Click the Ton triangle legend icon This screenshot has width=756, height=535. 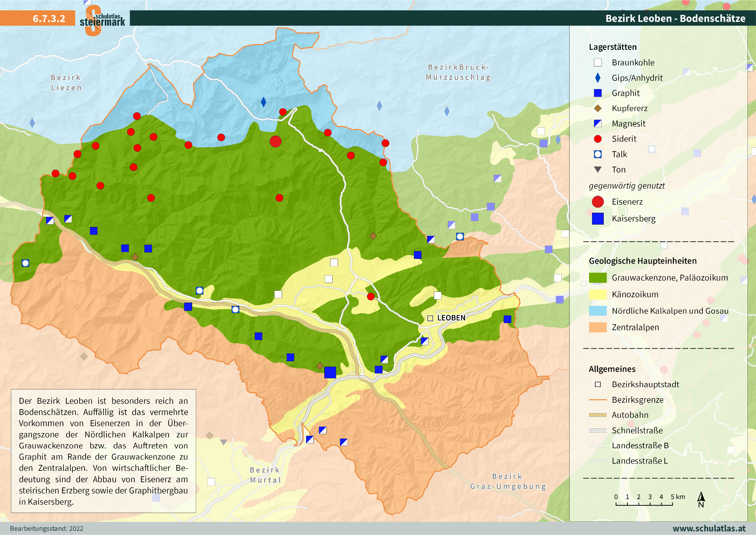point(598,169)
